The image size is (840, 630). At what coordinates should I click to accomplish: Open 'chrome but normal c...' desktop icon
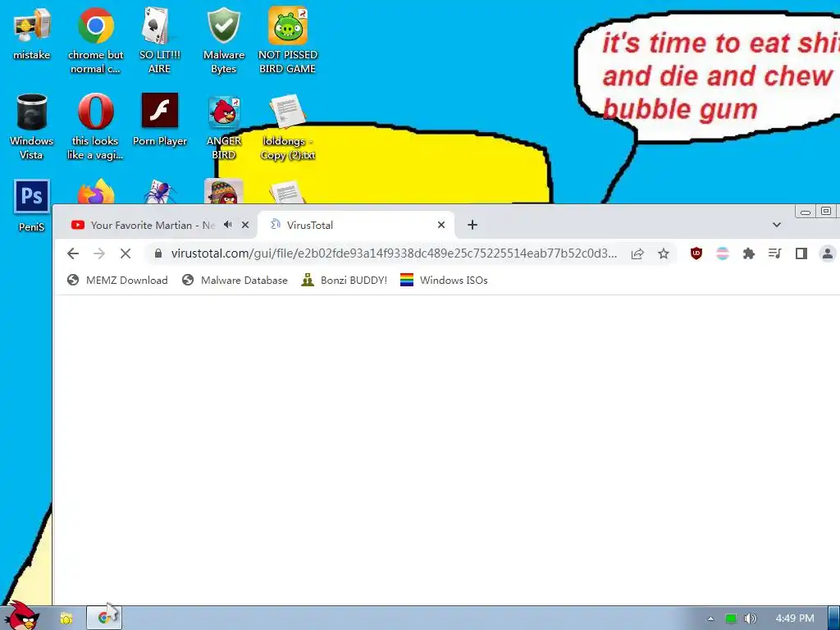pos(95,40)
